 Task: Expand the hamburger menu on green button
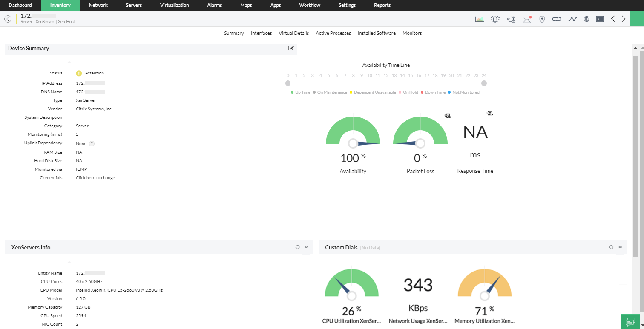click(x=638, y=19)
